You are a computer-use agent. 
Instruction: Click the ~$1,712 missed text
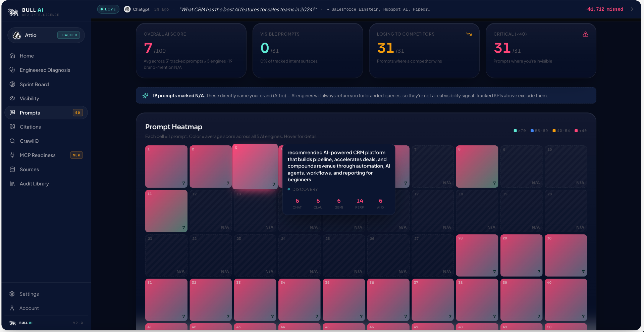604,9
